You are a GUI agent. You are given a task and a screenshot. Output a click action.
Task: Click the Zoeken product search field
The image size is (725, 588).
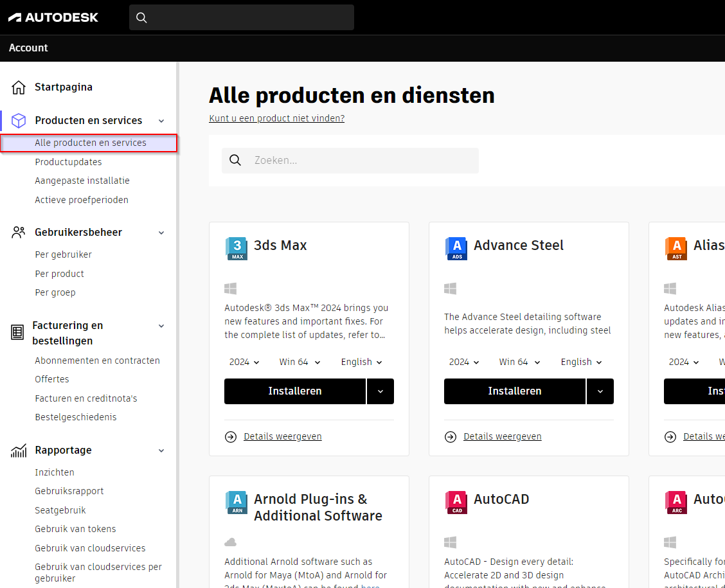coord(350,161)
